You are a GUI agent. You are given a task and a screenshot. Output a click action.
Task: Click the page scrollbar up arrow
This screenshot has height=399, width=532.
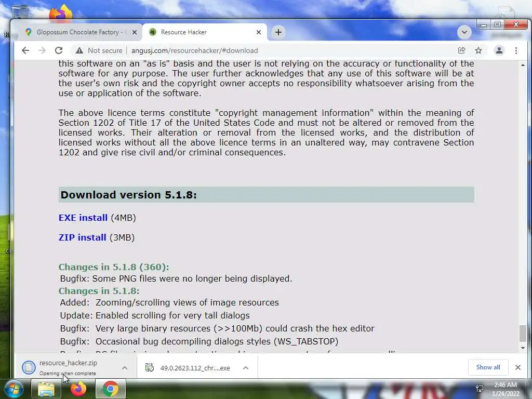pos(523,65)
